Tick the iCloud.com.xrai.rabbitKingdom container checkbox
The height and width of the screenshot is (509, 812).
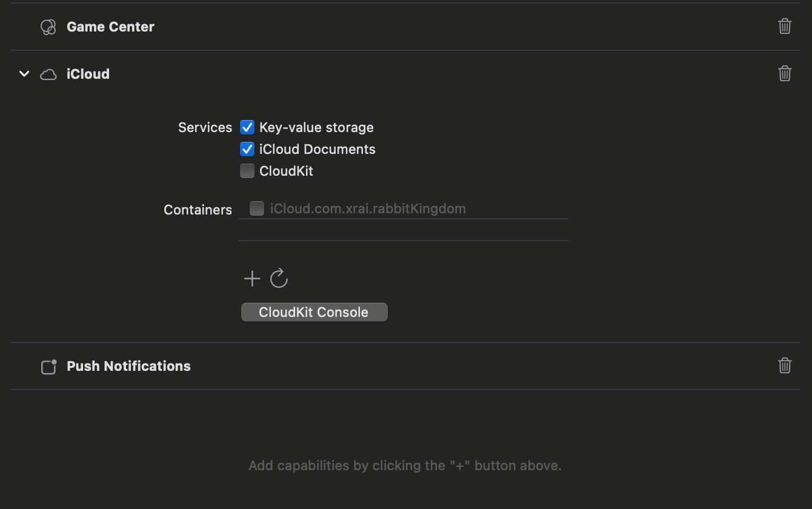click(x=257, y=208)
